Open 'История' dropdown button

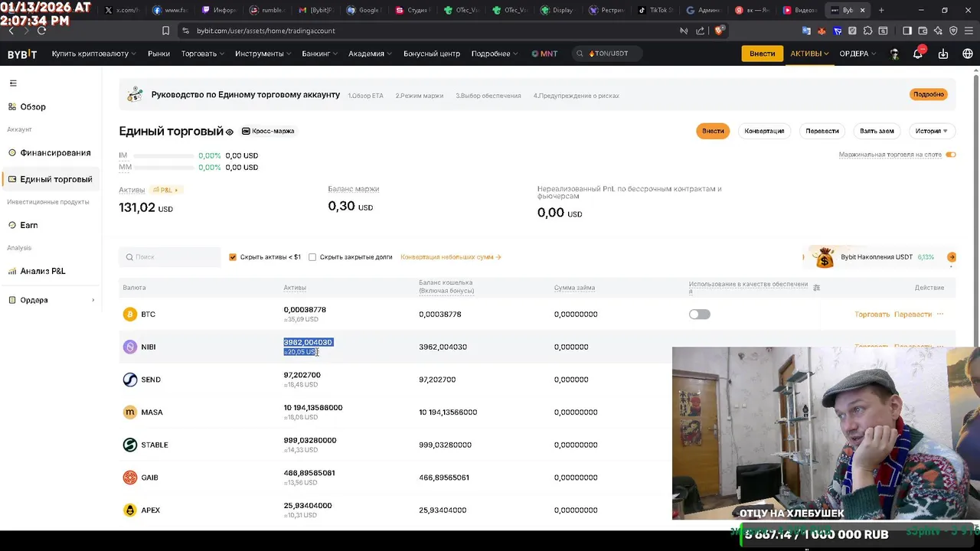931,131
